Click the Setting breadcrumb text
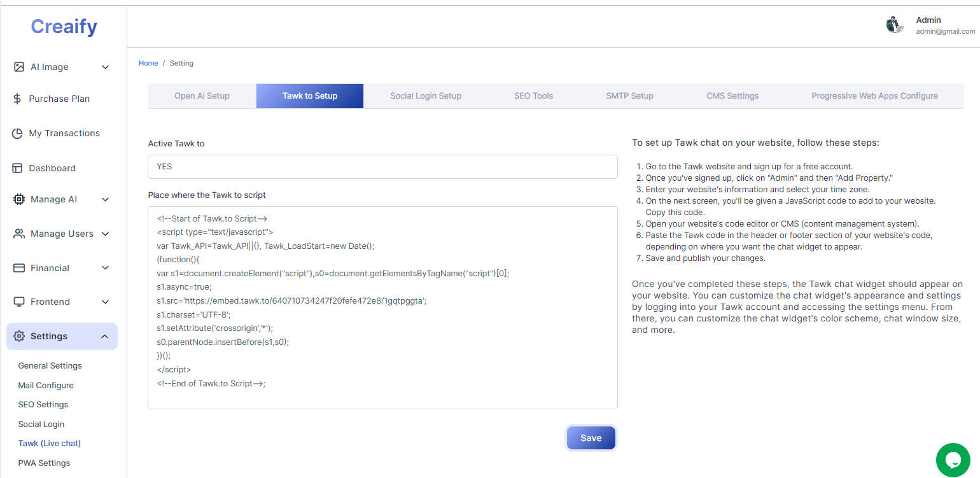 (x=181, y=63)
